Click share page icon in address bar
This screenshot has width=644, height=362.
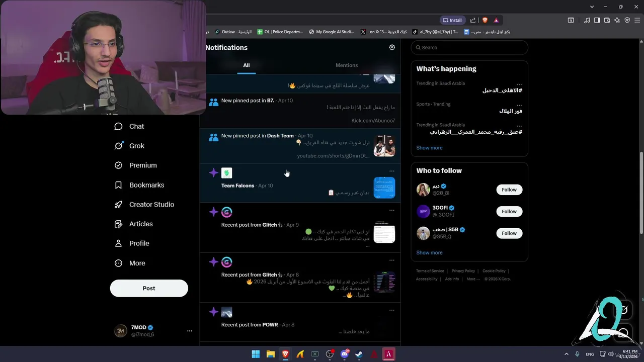(473, 20)
